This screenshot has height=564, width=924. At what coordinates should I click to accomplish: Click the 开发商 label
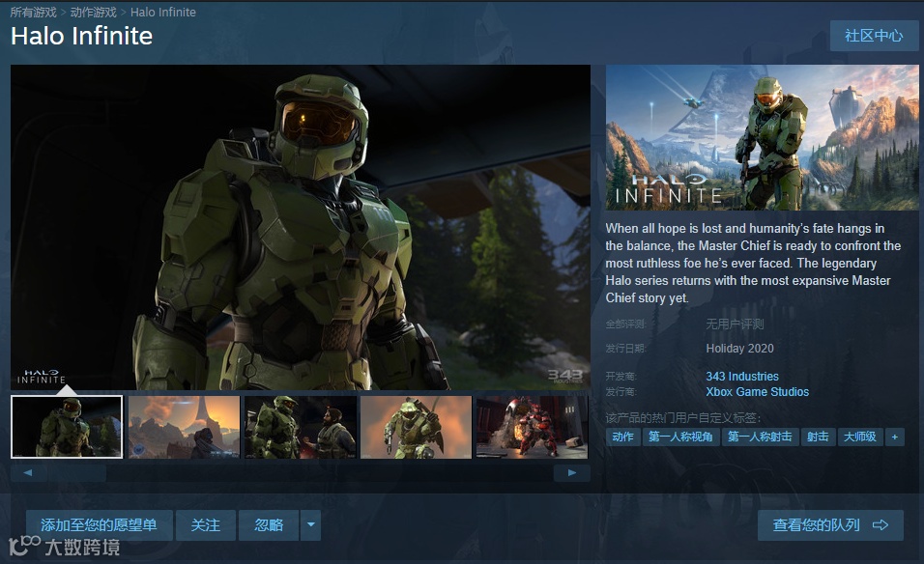pos(621,377)
